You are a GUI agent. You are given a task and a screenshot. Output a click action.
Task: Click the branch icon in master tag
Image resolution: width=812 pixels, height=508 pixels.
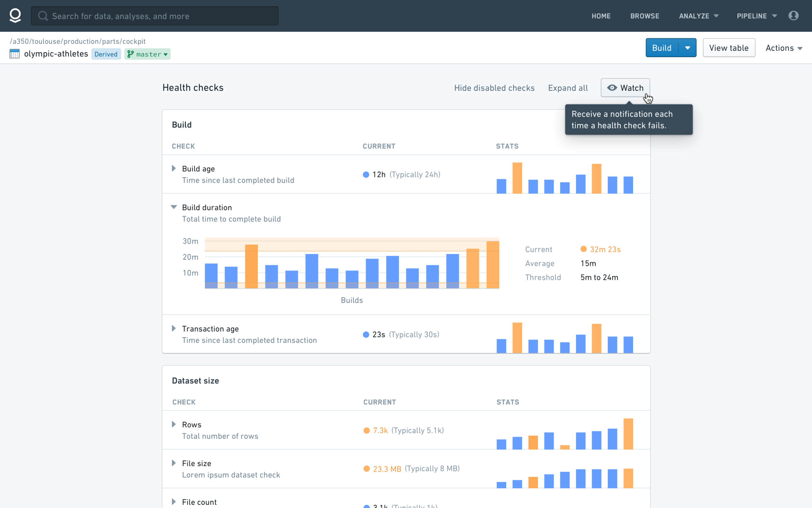click(x=130, y=54)
